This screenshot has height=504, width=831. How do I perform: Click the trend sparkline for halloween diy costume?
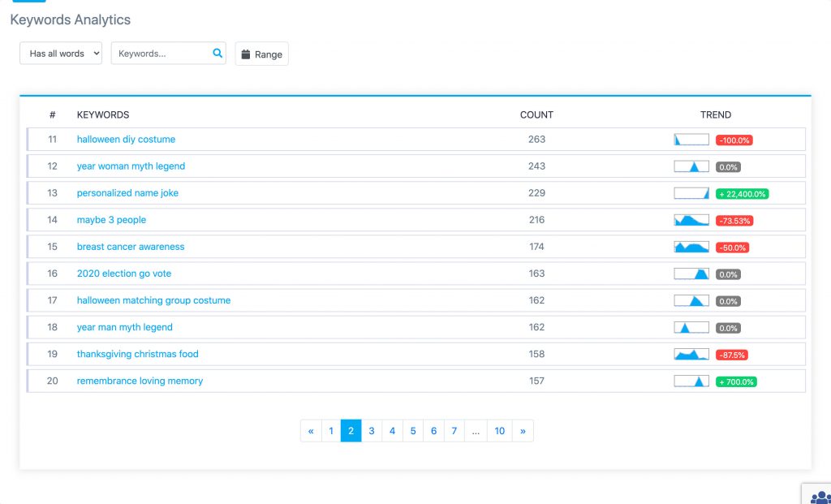click(x=691, y=139)
